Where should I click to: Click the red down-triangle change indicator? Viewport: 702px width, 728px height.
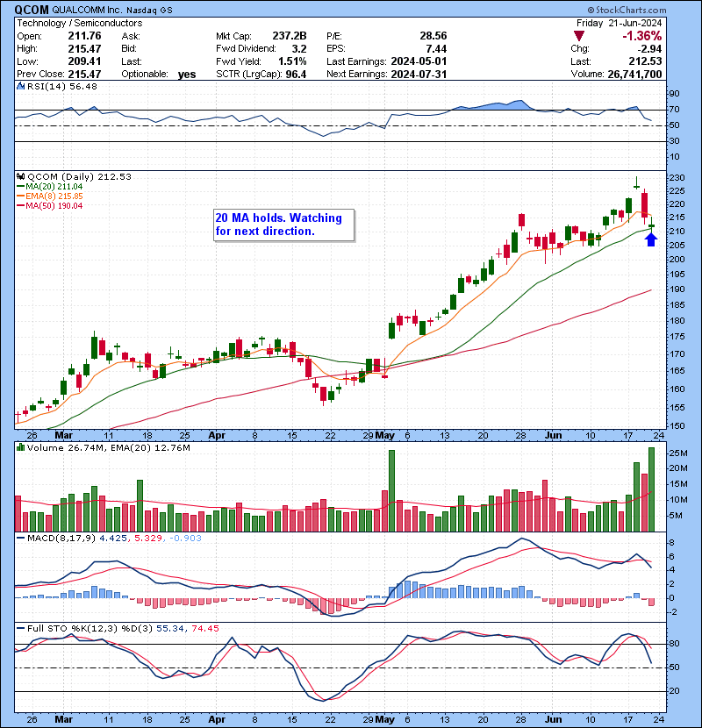coord(579,36)
